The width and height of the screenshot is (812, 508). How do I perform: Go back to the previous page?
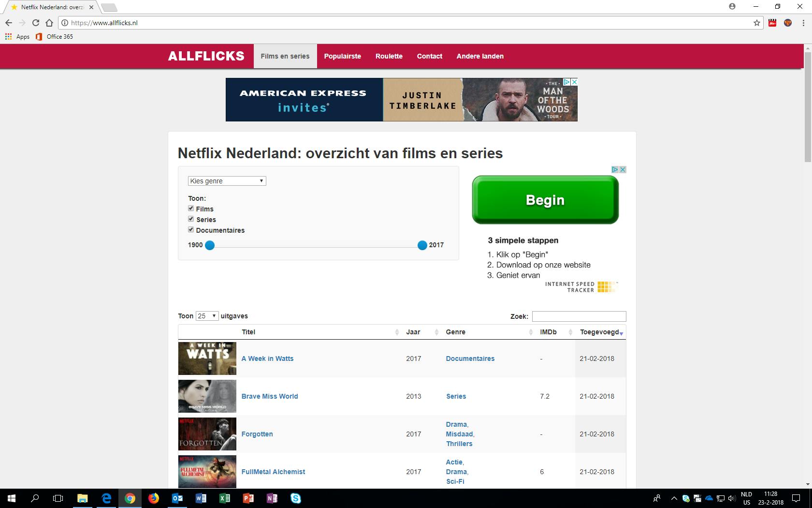point(9,23)
